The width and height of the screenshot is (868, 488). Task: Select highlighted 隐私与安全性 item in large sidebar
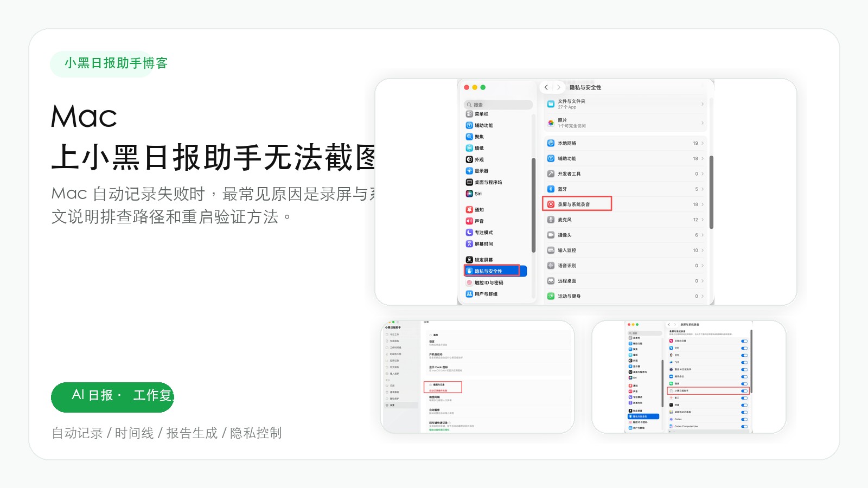[495, 271]
